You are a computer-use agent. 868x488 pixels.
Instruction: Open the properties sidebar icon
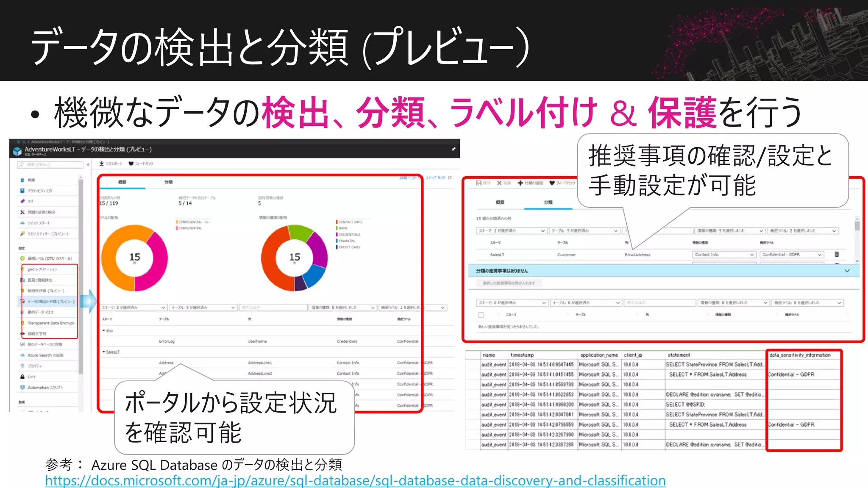pos(22,366)
